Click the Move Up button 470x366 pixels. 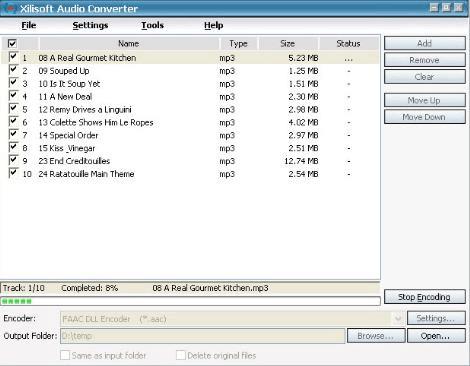pos(425,100)
